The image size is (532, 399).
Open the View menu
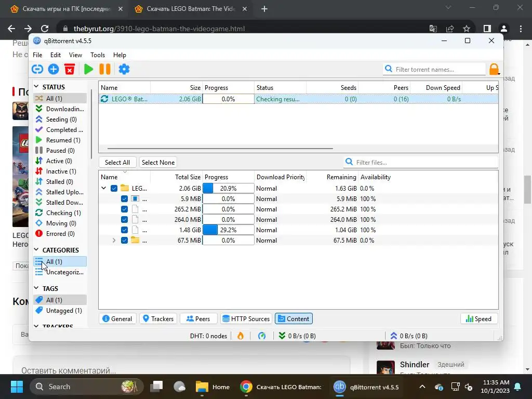[x=75, y=55]
